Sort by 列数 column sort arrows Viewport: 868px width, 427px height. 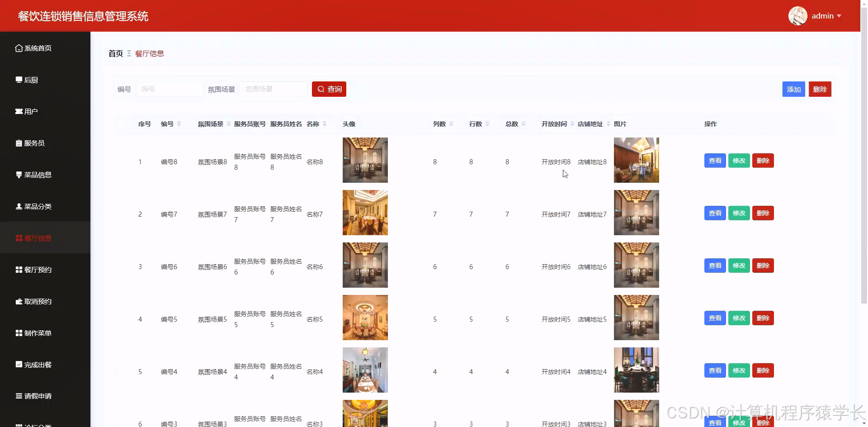[x=451, y=124]
